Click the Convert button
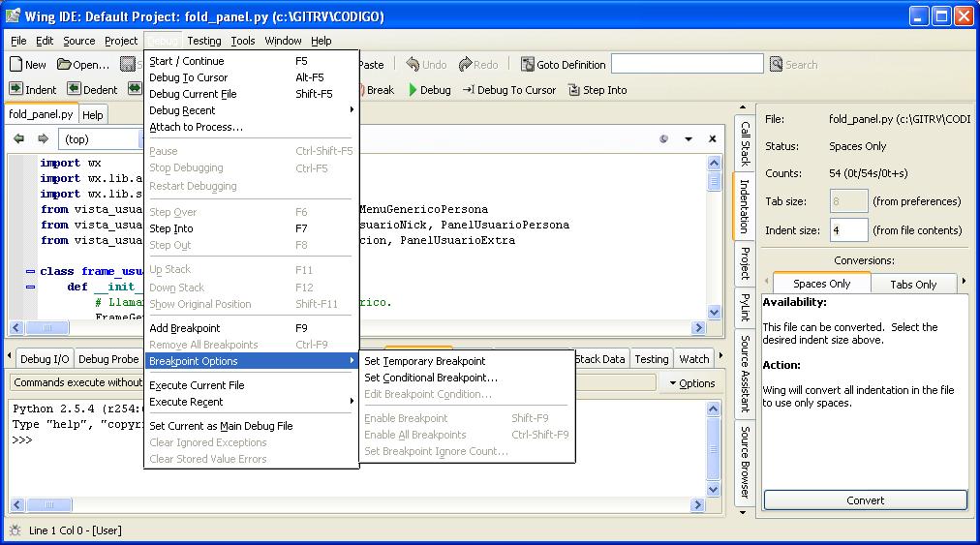The height and width of the screenshot is (545, 980). 865,500
